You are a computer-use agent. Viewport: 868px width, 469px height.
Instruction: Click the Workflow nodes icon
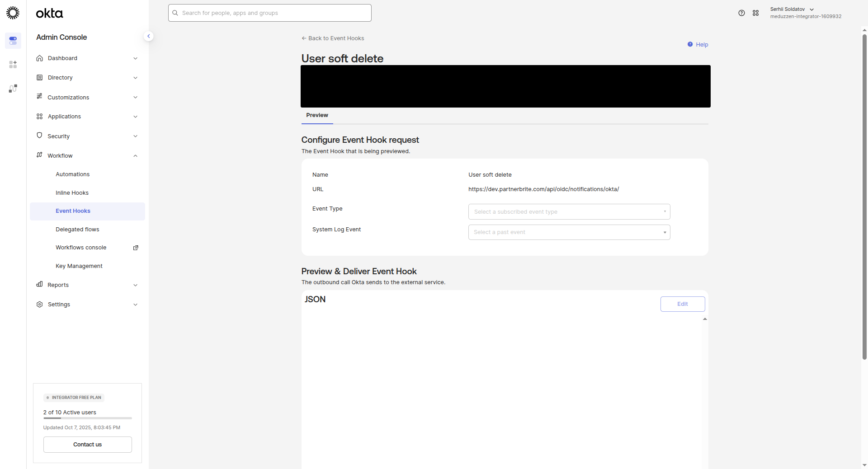[40, 155]
